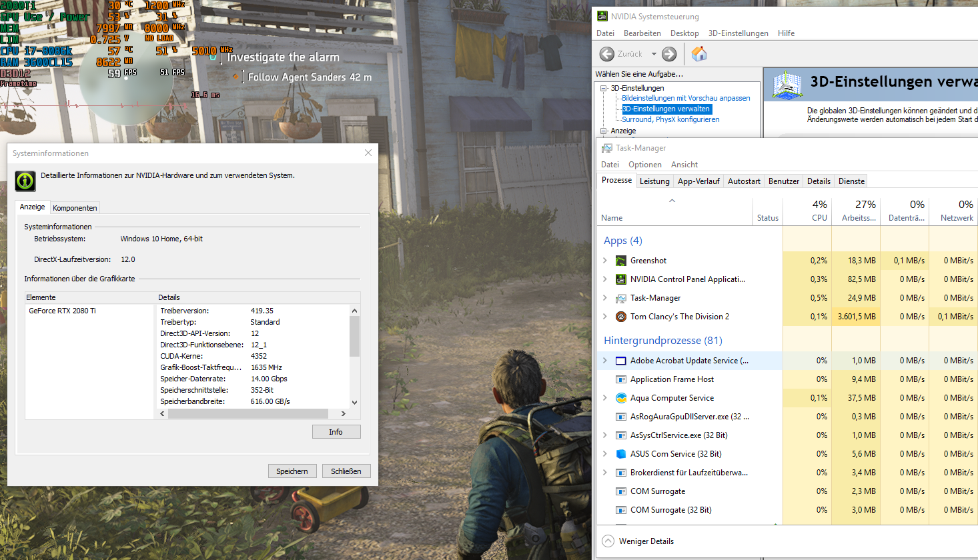Click the COM Surrogate (32 Bit) process icon

(x=620, y=510)
